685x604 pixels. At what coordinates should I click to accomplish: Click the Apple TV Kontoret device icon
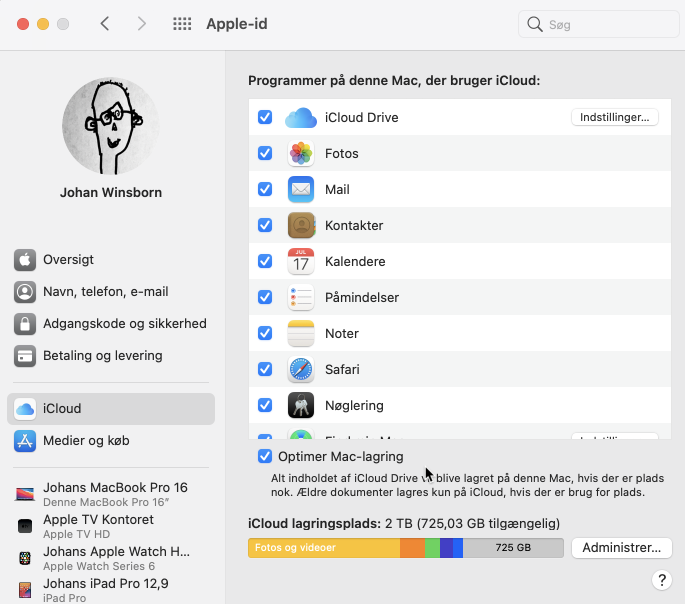pyautogui.click(x=25, y=526)
